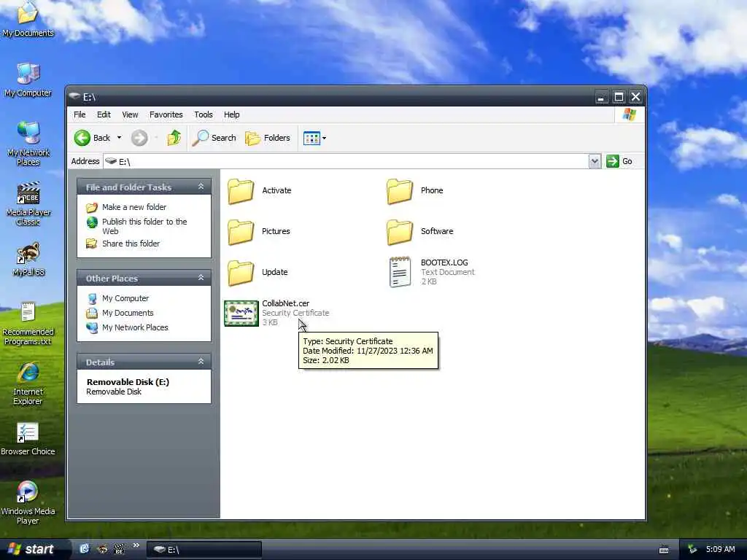This screenshot has width=747, height=560.
Task: Open the Back history dropdown arrow
Action: 119,138
